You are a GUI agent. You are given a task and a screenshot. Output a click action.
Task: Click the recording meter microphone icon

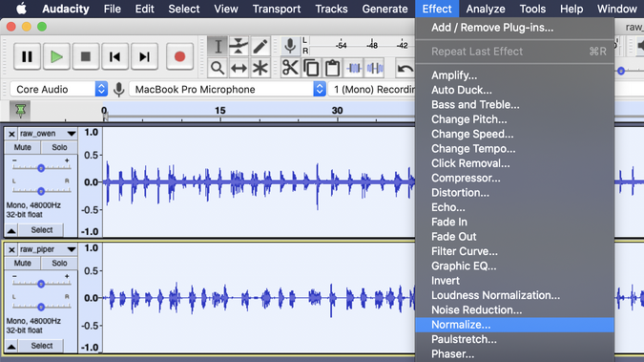click(x=290, y=46)
